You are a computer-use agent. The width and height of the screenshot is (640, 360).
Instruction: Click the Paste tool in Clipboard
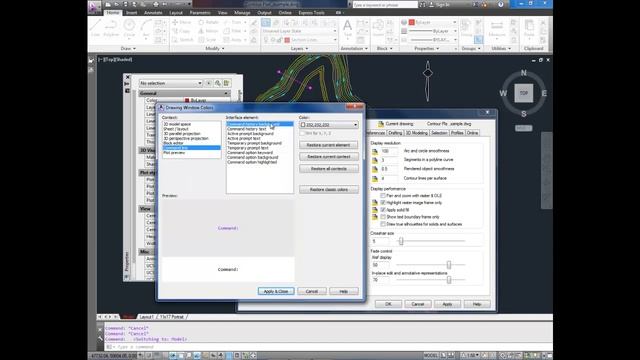point(529,29)
